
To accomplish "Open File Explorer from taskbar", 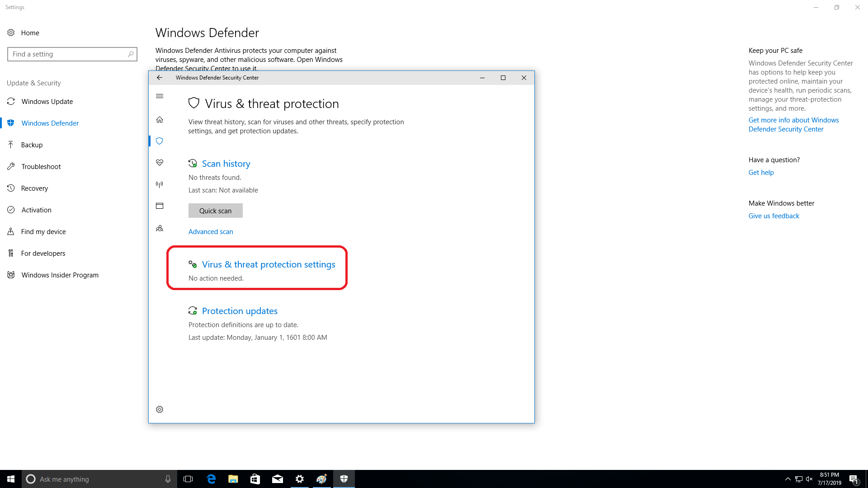I will pos(233,479).
